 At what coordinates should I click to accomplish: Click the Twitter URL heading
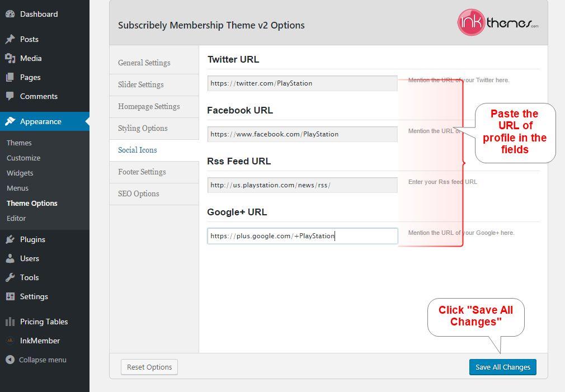point(233,59)
